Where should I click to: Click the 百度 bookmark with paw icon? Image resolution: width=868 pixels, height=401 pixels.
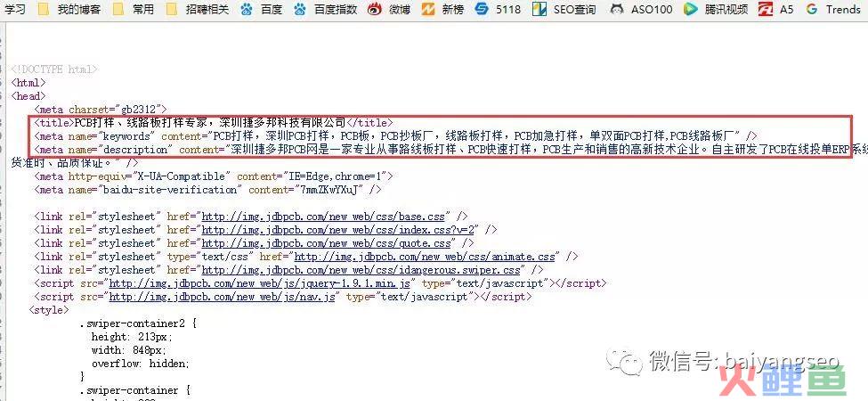click(261, 9)
